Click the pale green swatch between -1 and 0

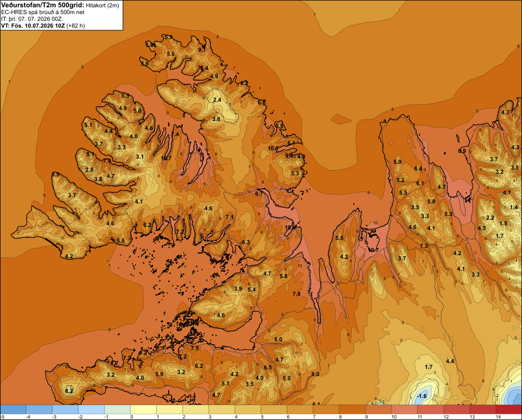click(x=117, y=409)
